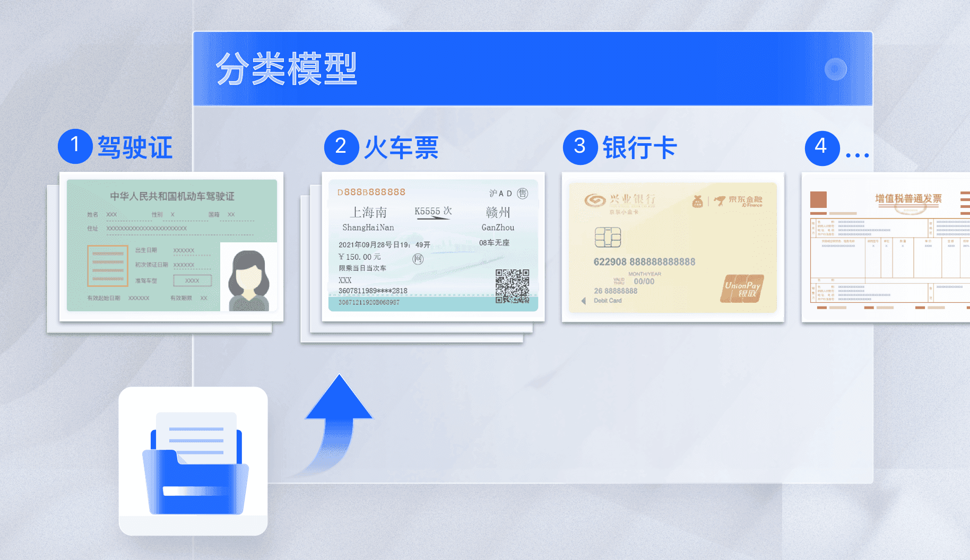Click the QR code on the train ticket

(x=512, y=286)
